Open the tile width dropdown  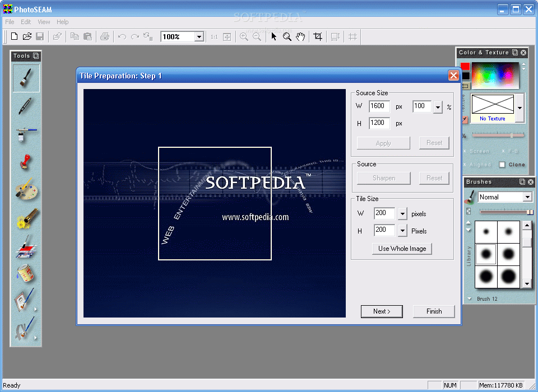(x=402, y=214)
